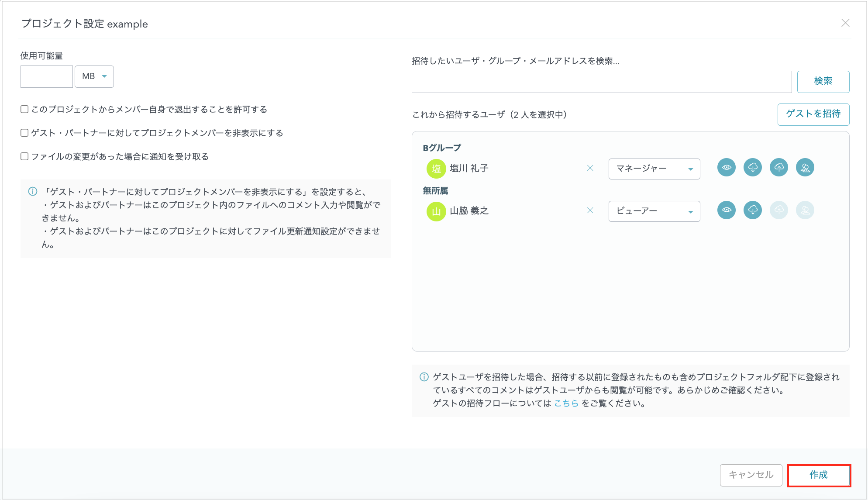Click view permission eye icon for 塩川 礼子
The image size is (868, 500).
pos(727,168)
